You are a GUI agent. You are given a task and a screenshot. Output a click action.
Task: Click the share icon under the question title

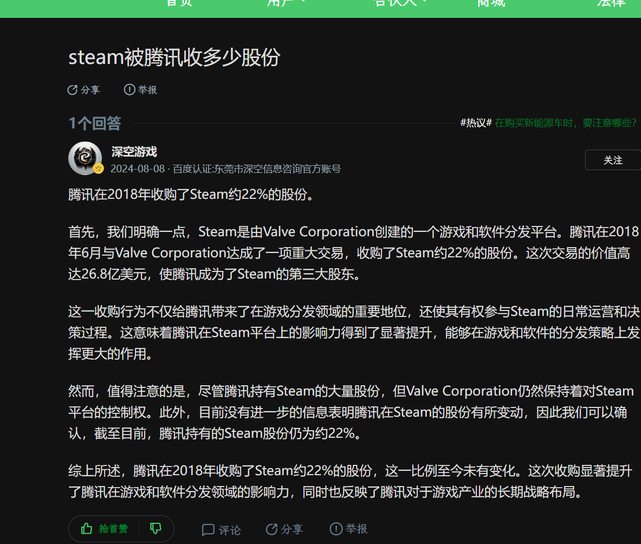click(x=72, y=90)
